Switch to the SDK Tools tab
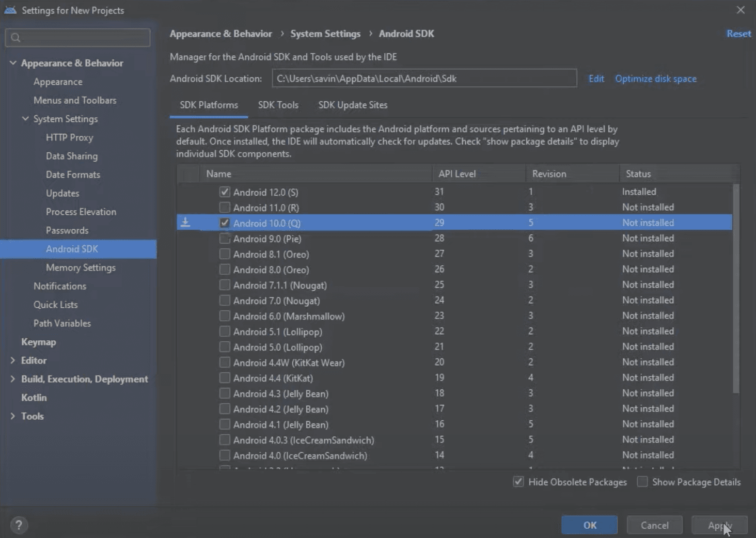The height and width of the screenshot is (538, 756). click(278, 105)
